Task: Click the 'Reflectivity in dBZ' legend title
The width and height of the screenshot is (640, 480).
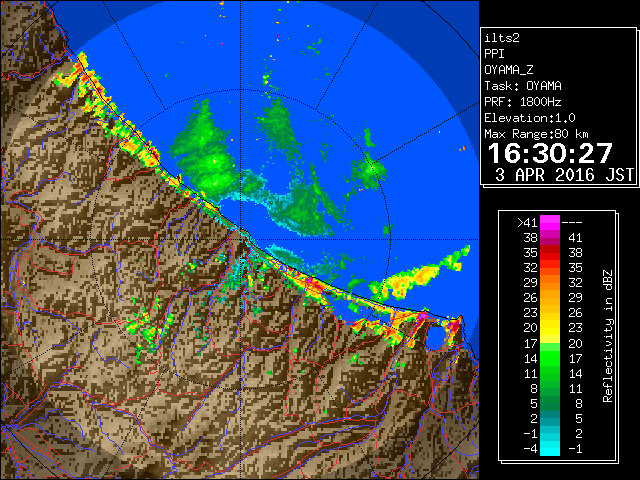Action: click(x=607, y=336)
